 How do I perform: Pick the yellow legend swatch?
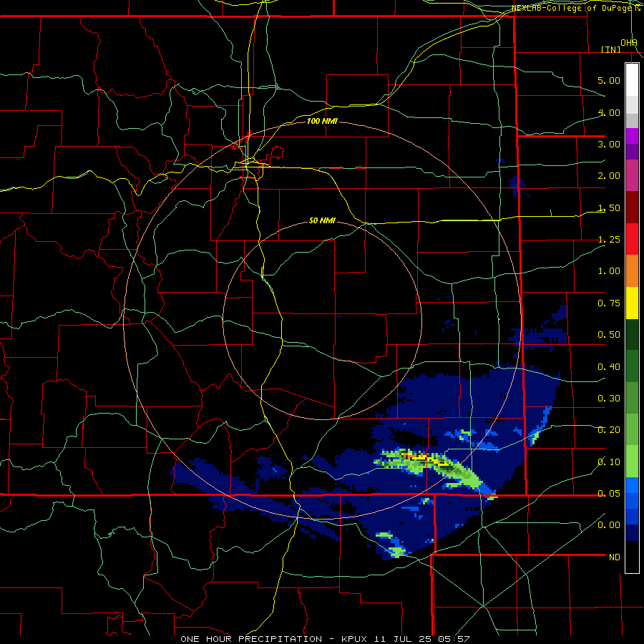tap(632, 303)
